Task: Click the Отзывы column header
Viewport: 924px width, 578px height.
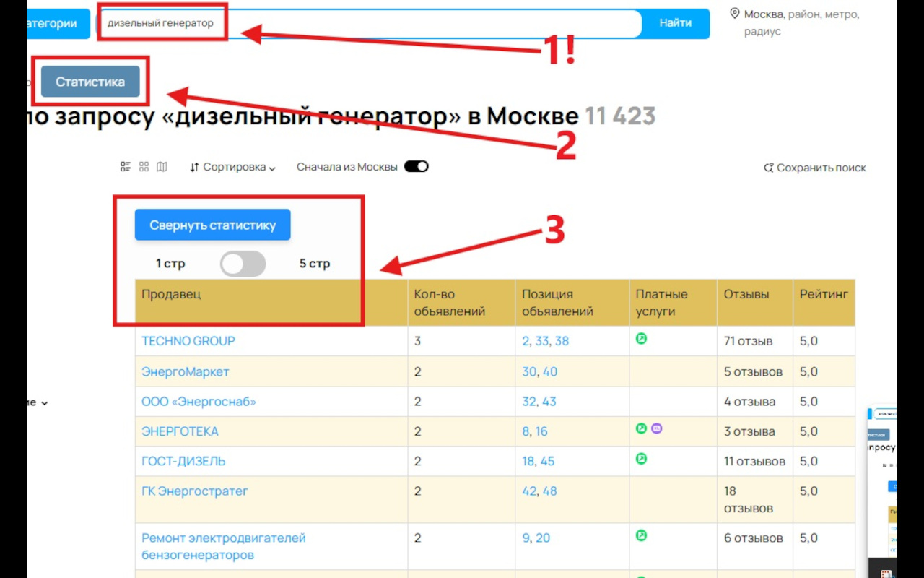Action: [755, 303]
